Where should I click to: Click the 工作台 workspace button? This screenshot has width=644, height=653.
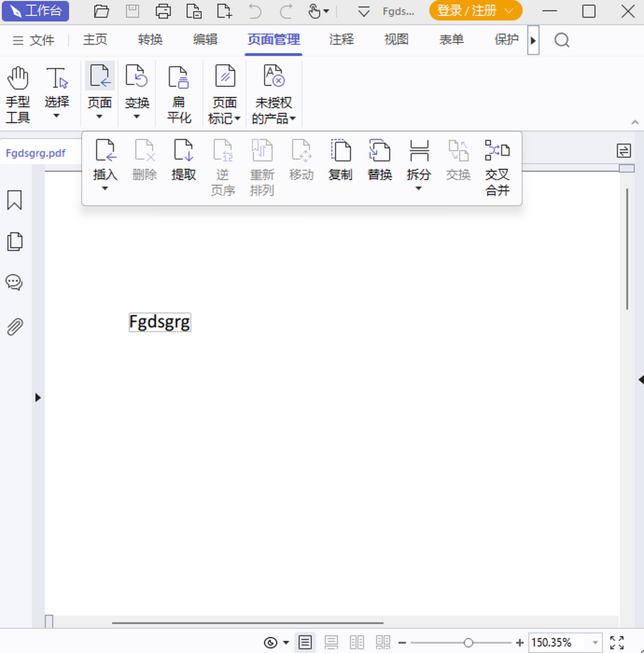pyautogui.click(x=35, y=11)
